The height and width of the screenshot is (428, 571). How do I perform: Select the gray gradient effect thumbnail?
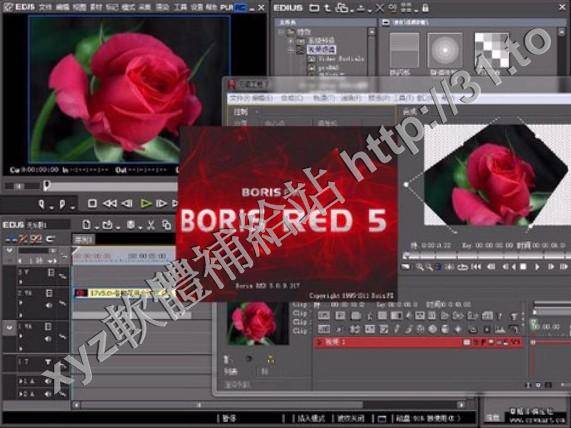click(404, 50)
